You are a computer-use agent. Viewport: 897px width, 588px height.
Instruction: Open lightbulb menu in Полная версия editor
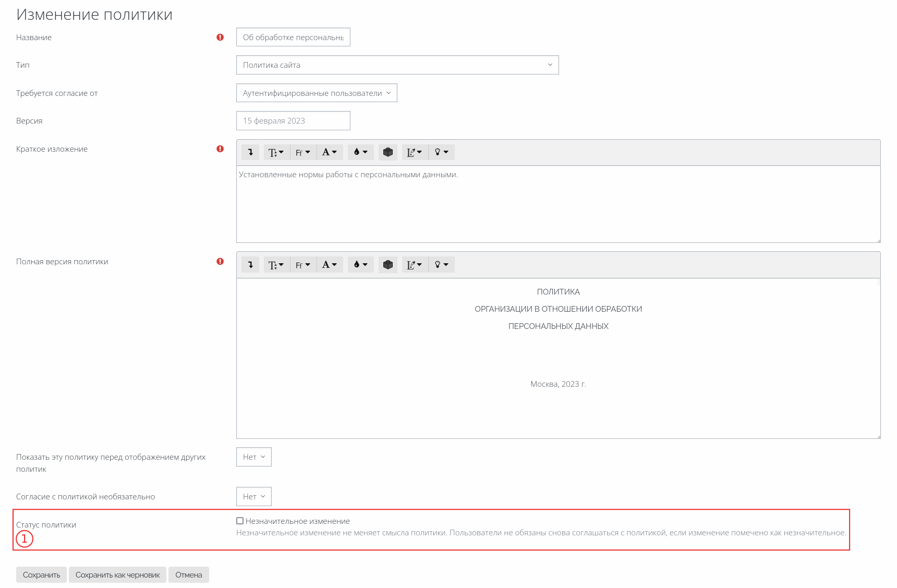[x=441, y=265]
